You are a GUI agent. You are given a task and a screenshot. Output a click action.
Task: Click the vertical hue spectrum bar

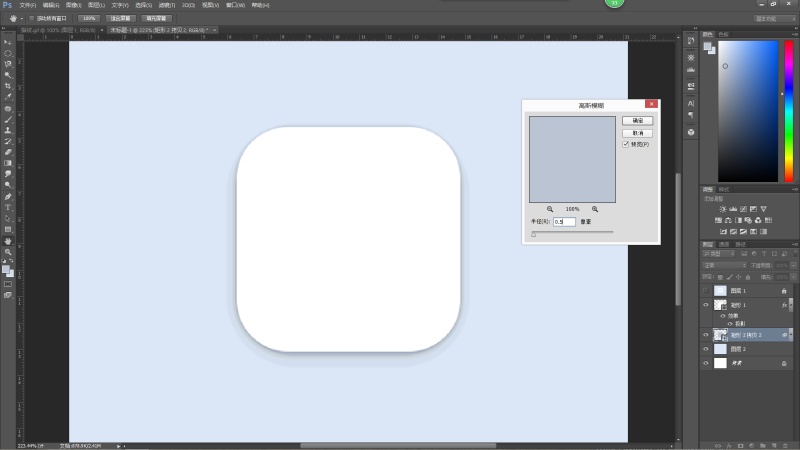click(x=789, y=111)
